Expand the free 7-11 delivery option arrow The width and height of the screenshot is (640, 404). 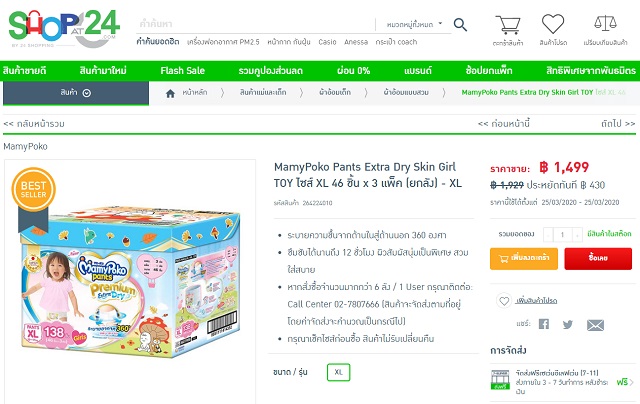[631, 382]
